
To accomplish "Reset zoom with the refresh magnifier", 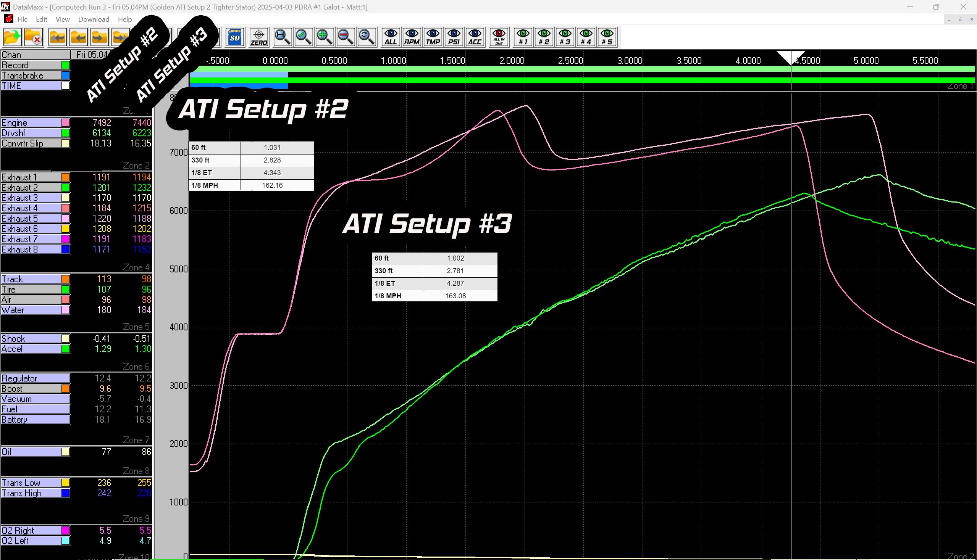I will tap(367, 37).
